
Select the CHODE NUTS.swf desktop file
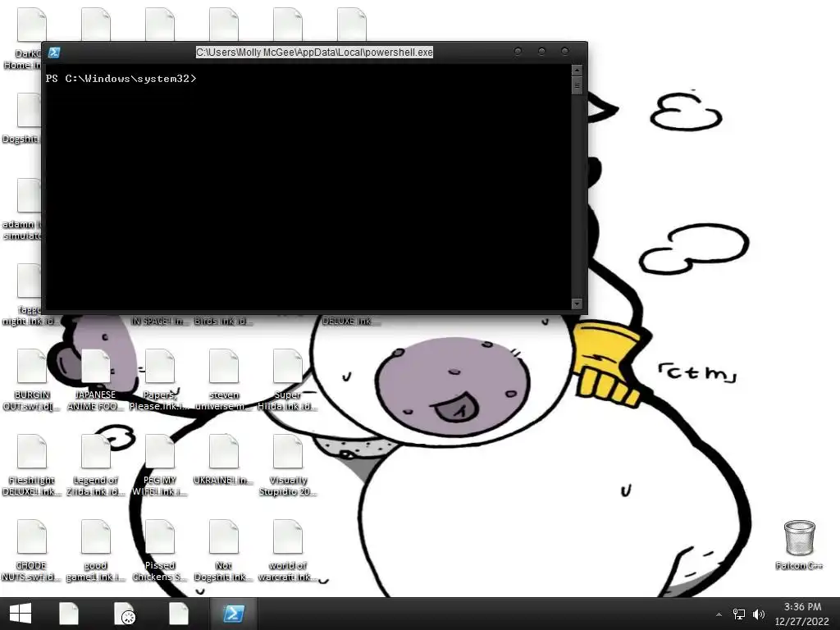pos(32,550)
